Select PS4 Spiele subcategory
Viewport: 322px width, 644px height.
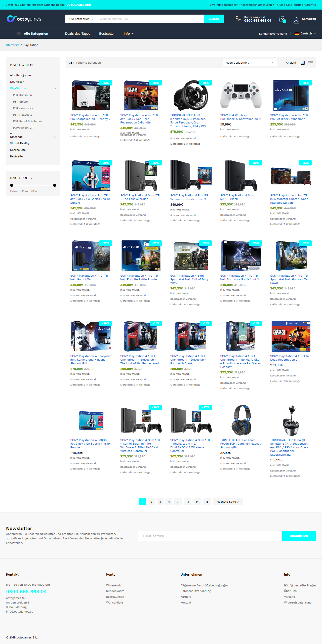20,102
